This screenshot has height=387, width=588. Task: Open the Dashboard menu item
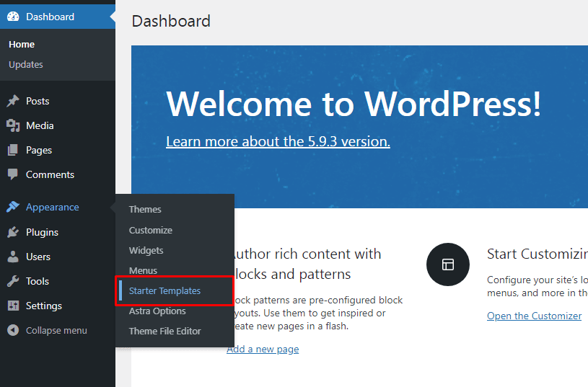coord(58,17)
